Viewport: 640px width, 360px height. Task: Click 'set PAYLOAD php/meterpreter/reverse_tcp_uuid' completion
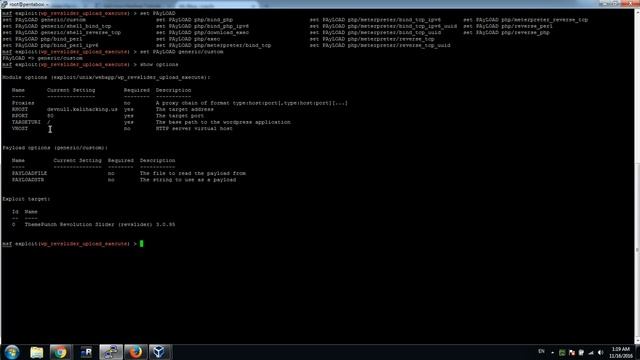click(380, 45)
